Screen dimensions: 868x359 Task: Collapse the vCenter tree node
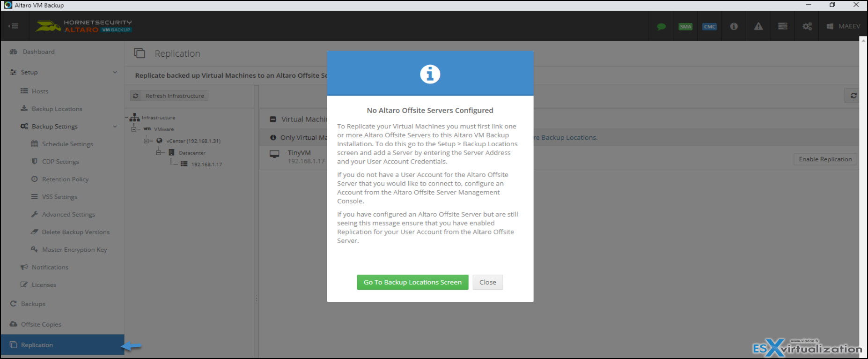tap(146, 141)
